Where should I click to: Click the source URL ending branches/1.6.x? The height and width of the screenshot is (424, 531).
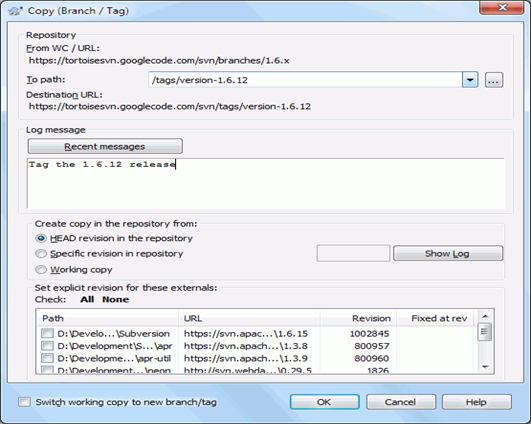pyautogui.click(x=159, y=61)
